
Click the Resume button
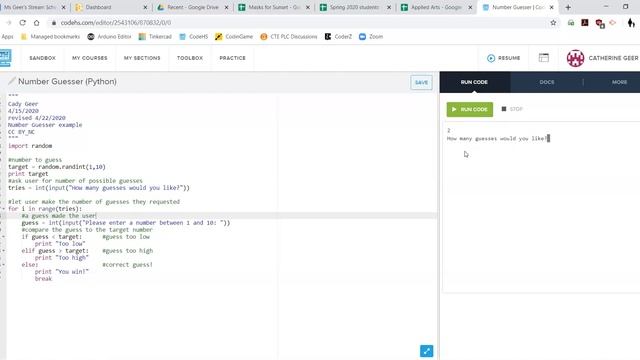click(x=504, y=58)
